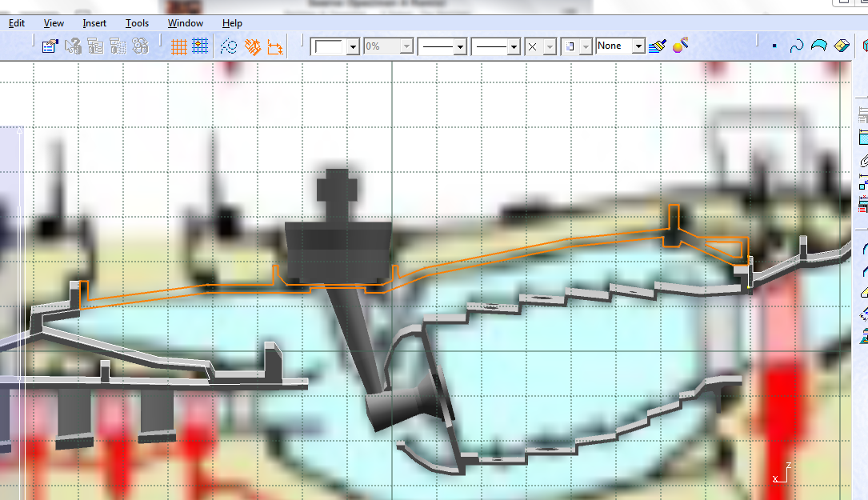Click the fill color swatch box

[x=329, y=46]
